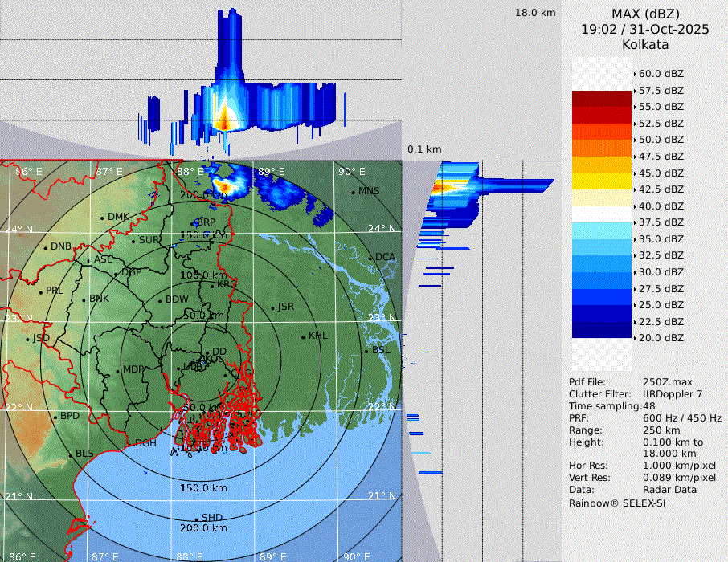Click the 18.0 km height label

(x=535, y=13)
